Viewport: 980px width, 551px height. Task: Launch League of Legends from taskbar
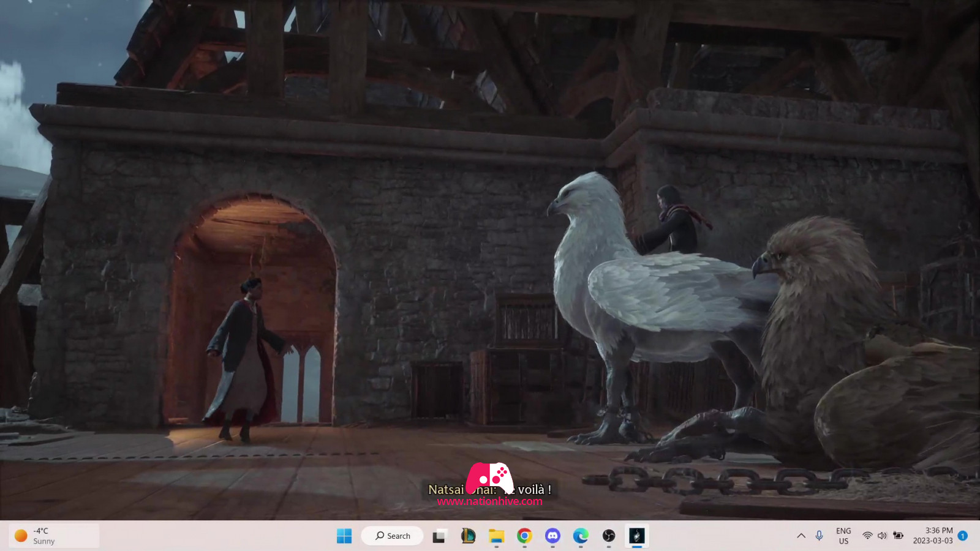tap(468, 536)
